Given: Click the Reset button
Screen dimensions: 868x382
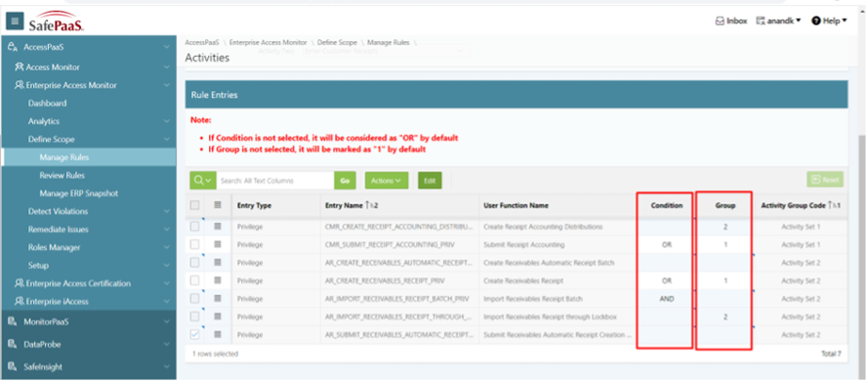Looking at the screenshot, I should click(x=825, y=180).
